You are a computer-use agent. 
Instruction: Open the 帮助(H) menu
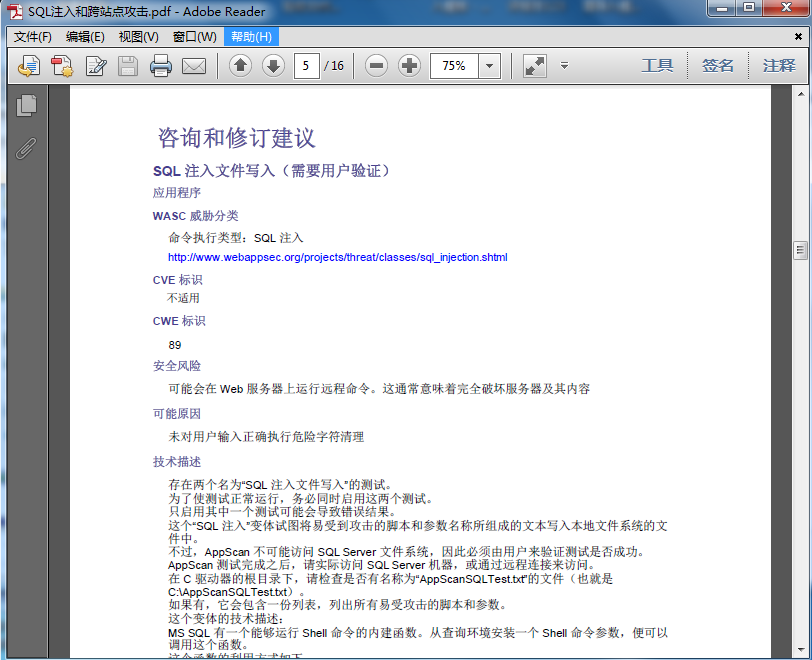coord(251,37)
